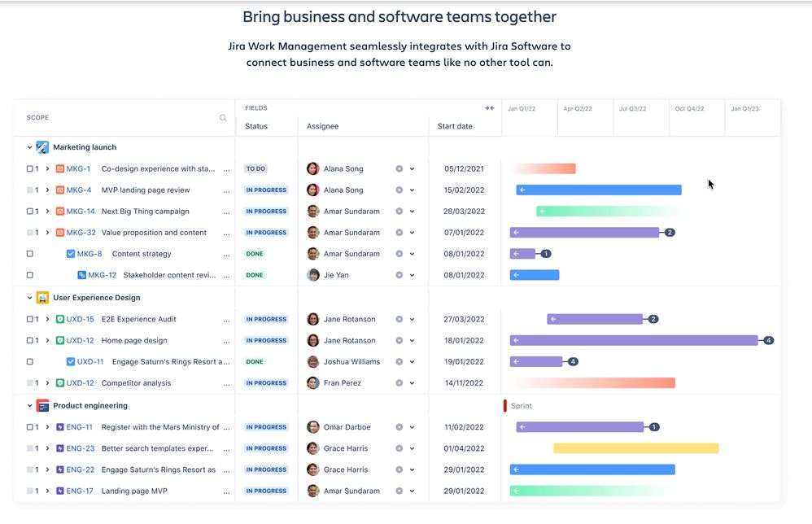Select the Jan Q1/22 timeline column

coord(522,108)
